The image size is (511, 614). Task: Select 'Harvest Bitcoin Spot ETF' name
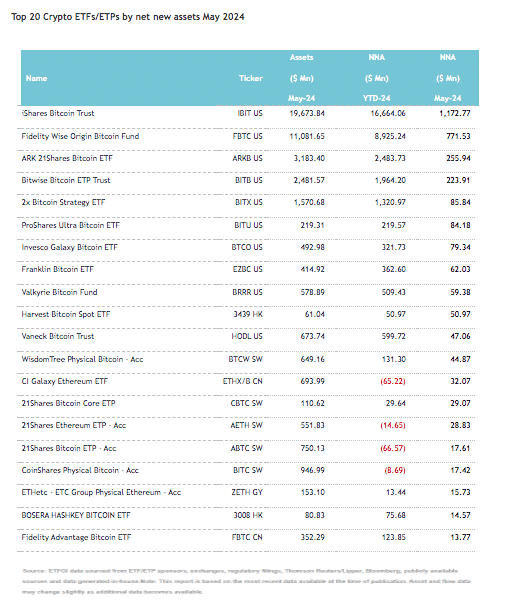(66, 314)
